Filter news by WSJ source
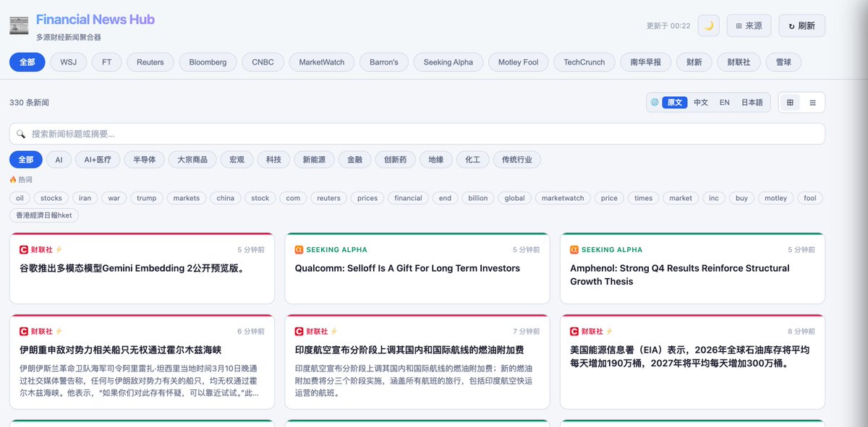This screenshot has width=868, height=427. 69,62
